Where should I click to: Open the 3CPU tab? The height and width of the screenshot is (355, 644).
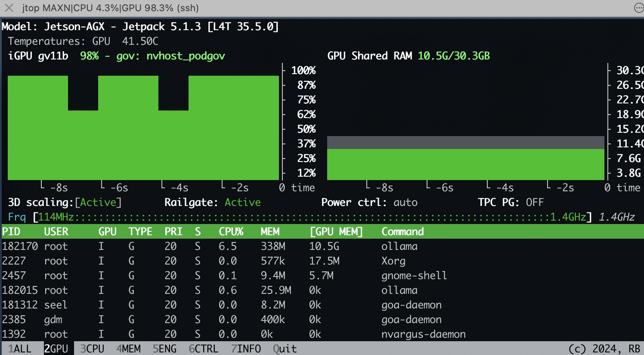pos(92,349)
